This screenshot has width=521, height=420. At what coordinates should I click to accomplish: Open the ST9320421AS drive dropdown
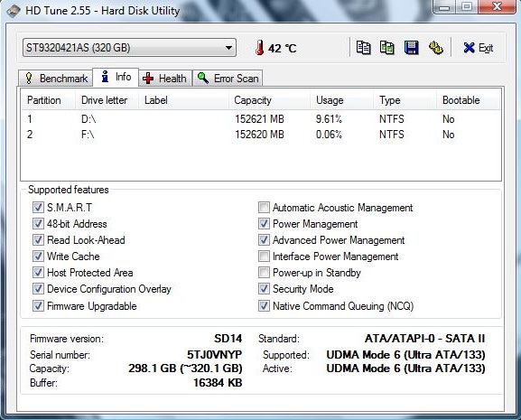[129, 48]
